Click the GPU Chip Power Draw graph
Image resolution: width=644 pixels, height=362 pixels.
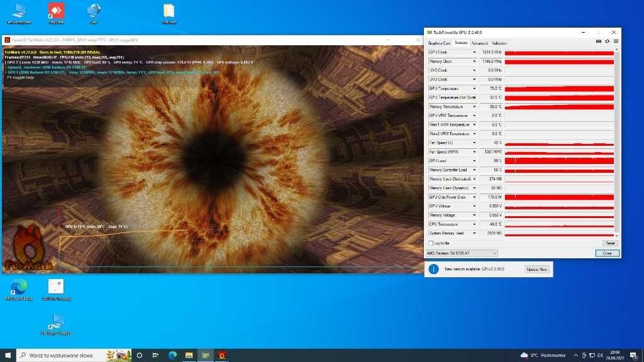[559, 197]
